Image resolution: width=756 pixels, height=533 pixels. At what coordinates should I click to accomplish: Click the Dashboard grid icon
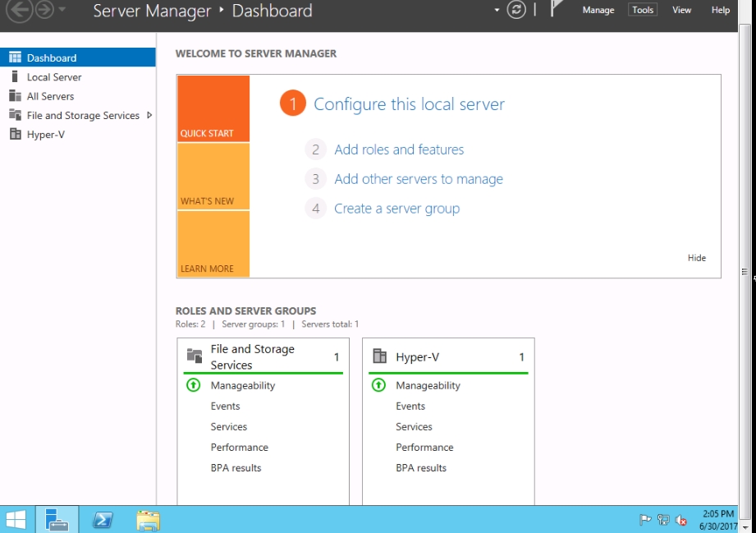[15, 57]
